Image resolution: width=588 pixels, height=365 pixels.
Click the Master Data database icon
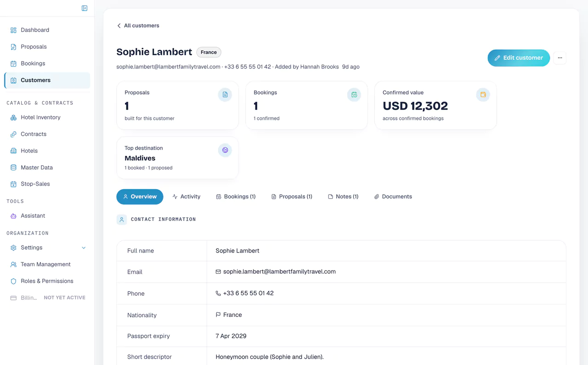(13, 168)
